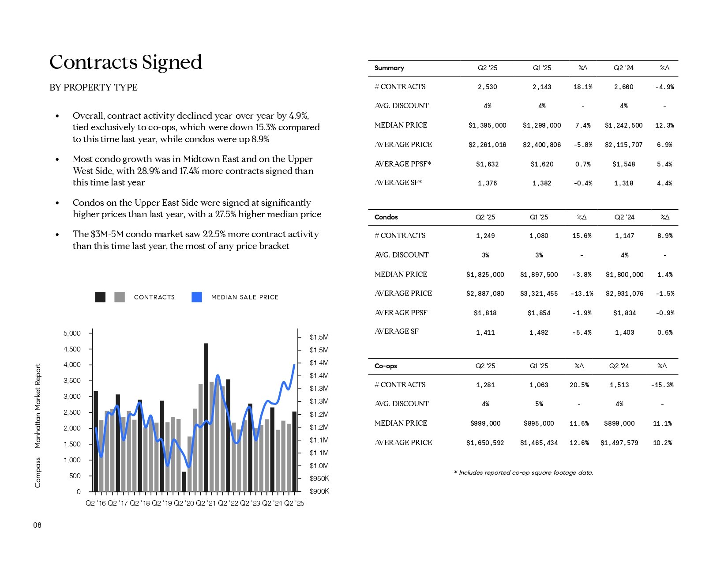Click the blue Median Sale Price swatch

[x=197, y=297]
